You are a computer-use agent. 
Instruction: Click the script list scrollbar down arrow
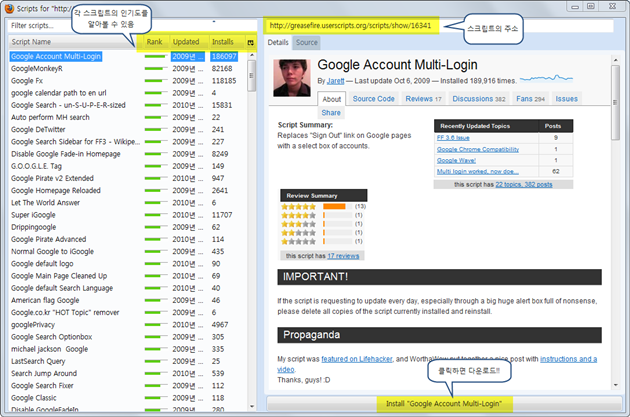252,407
